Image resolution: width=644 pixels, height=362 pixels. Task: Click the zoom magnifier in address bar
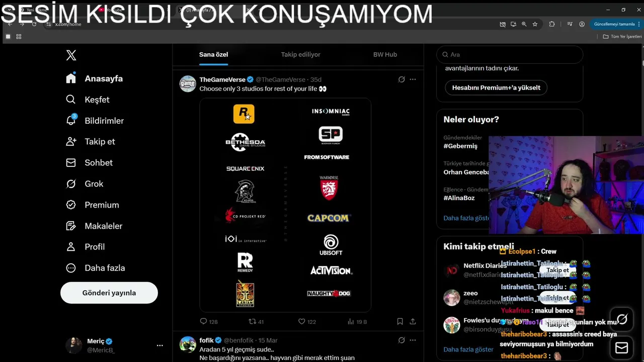point(524,24)
